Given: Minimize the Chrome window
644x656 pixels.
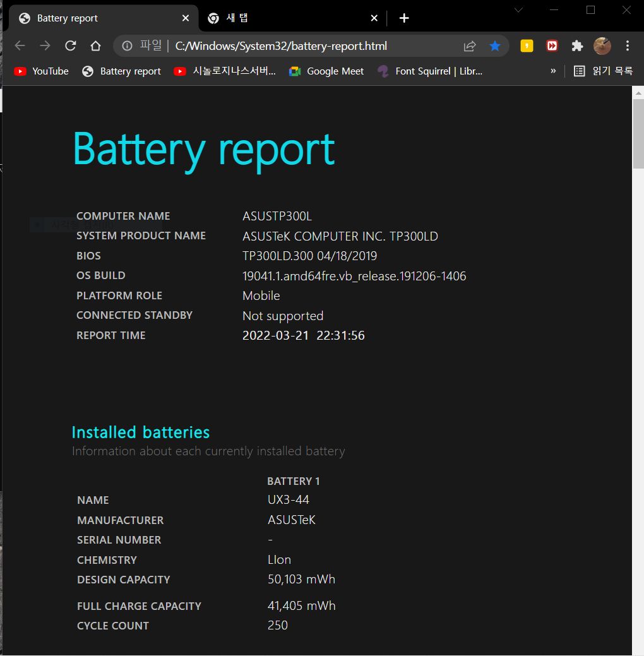Looking at the screenshot, I should (554, 10).
